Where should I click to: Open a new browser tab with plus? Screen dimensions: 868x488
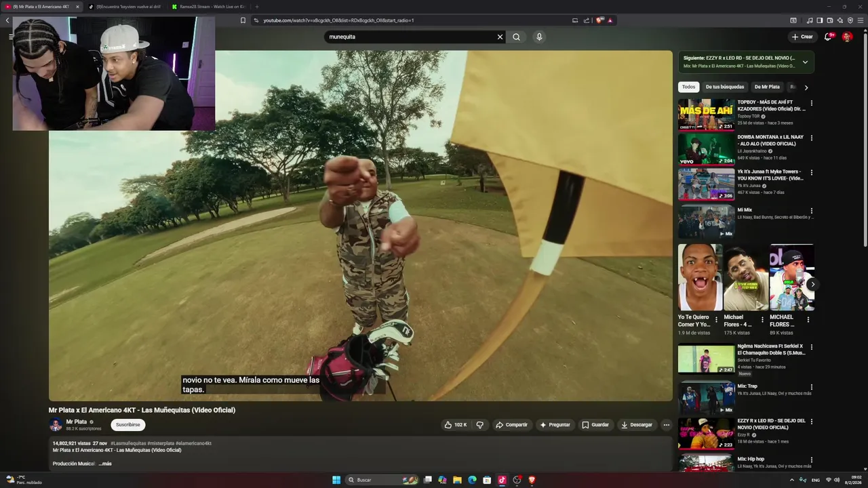[257, 7]
